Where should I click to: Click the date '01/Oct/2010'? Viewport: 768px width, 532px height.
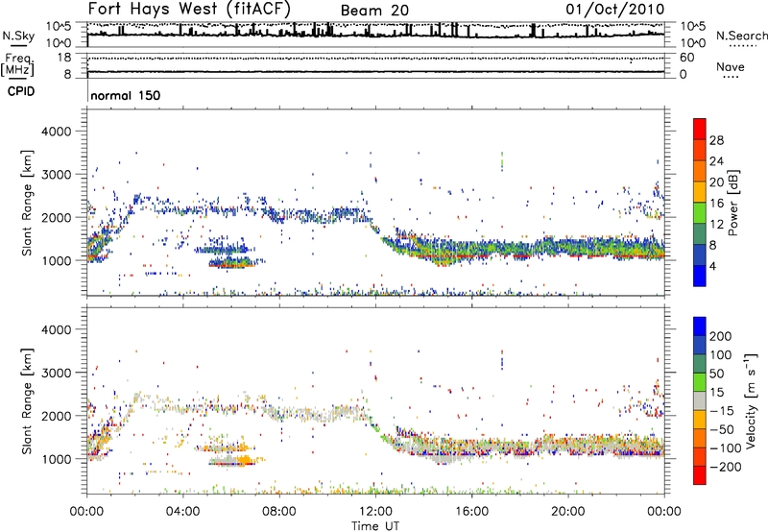(615, 9)
